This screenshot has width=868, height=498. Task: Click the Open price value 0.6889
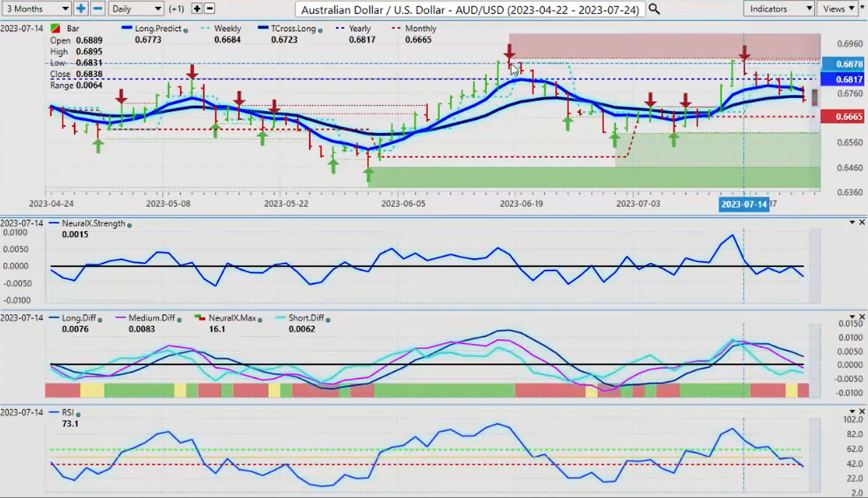[x=89, y=40]
